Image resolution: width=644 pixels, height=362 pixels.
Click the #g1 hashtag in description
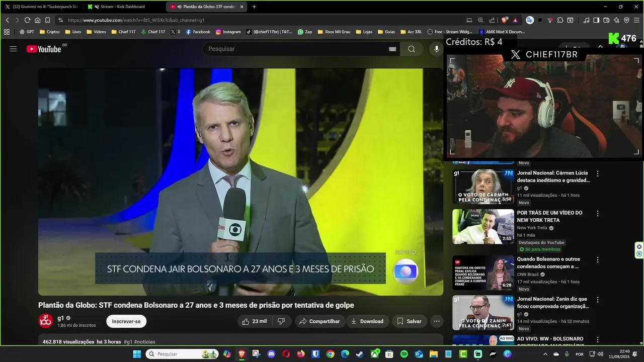click(128, 342)
